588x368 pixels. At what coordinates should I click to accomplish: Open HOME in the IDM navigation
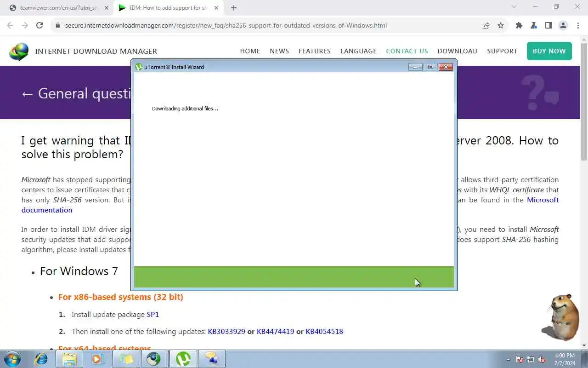250,51
